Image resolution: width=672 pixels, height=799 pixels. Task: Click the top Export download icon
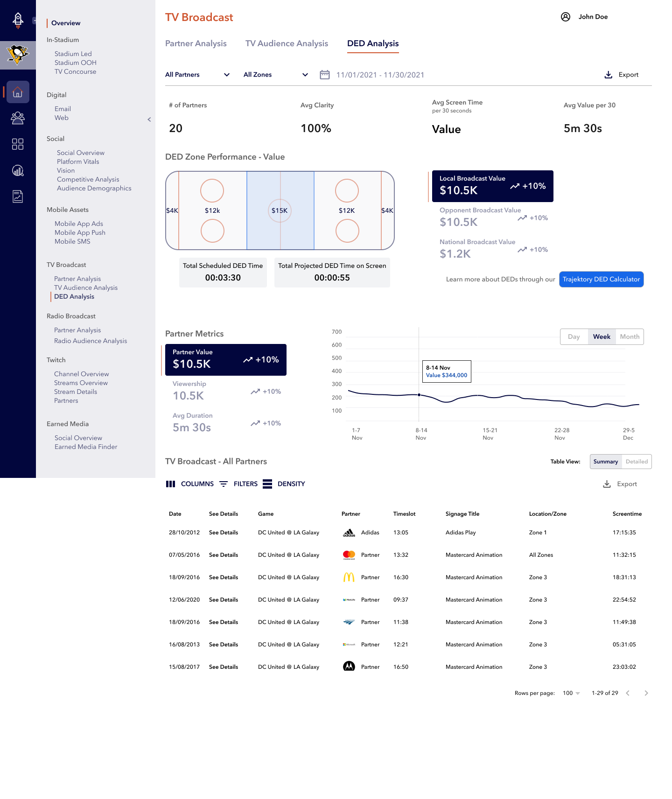(609, 75)
